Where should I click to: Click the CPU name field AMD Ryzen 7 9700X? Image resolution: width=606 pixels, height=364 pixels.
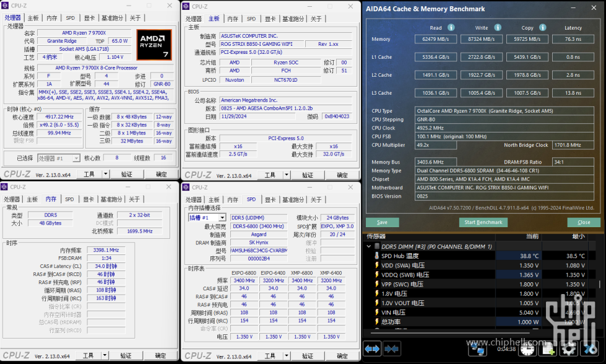pyautogui.click(x=84, y=33)
